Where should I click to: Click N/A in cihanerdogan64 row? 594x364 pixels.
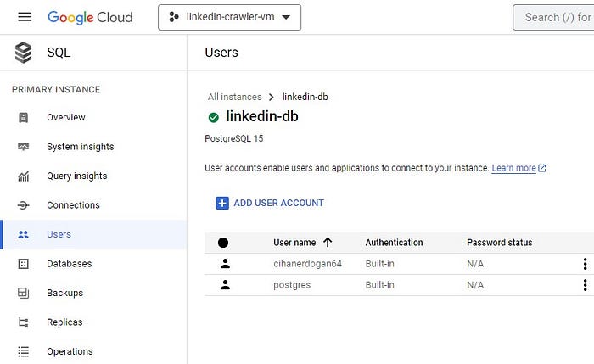tap(475, 264)
